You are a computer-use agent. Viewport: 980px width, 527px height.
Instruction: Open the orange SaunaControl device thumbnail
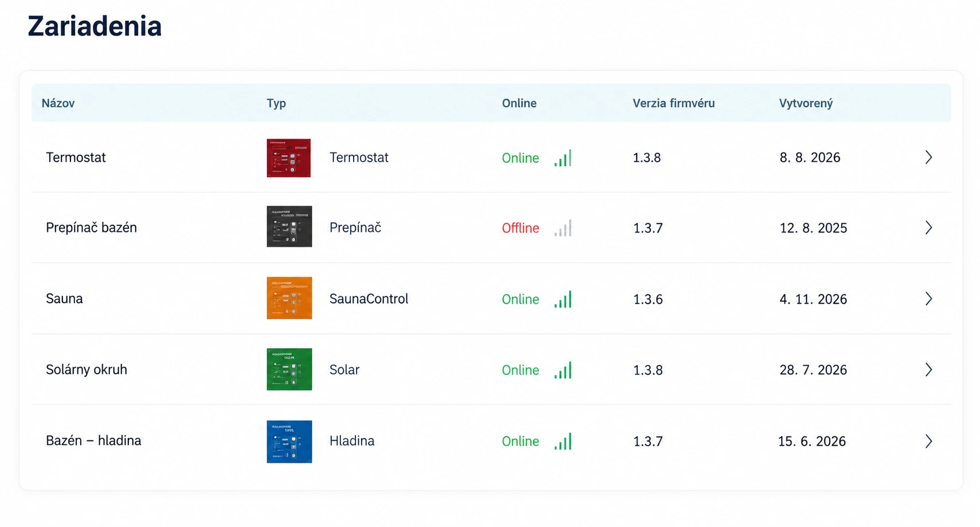[x=289, y=298]
